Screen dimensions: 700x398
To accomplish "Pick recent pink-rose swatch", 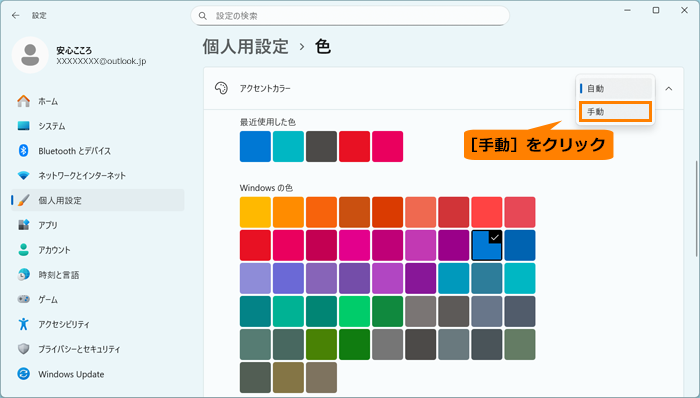I will click(x=388, y=146).
